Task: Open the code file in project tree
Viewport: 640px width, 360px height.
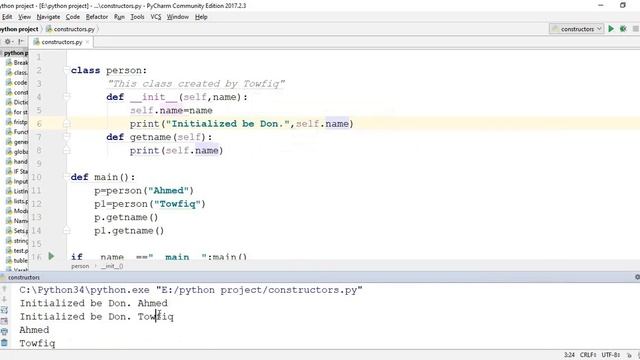Action: [x=17, y=82]
